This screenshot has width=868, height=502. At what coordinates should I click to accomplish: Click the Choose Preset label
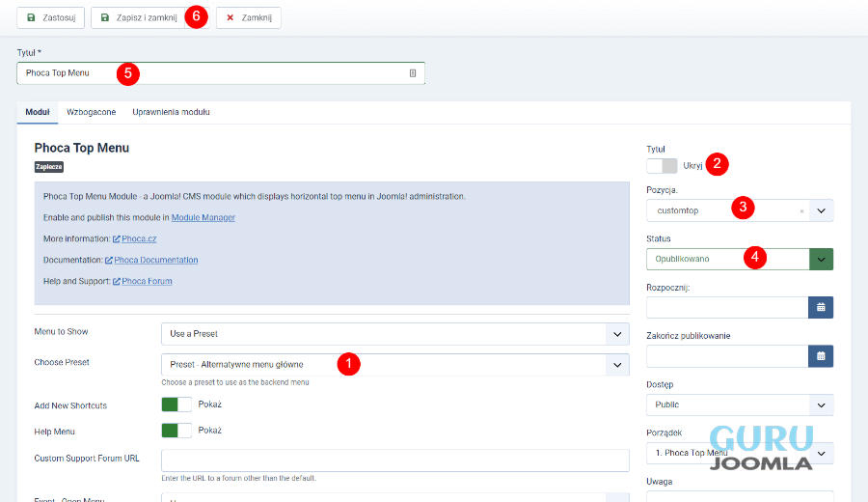coord(62,362)
